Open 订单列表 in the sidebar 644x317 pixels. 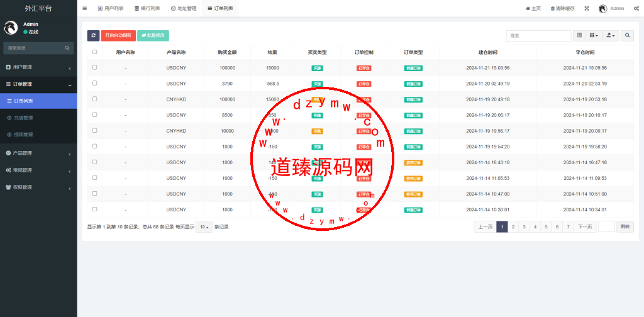click(x=38, y=101)
